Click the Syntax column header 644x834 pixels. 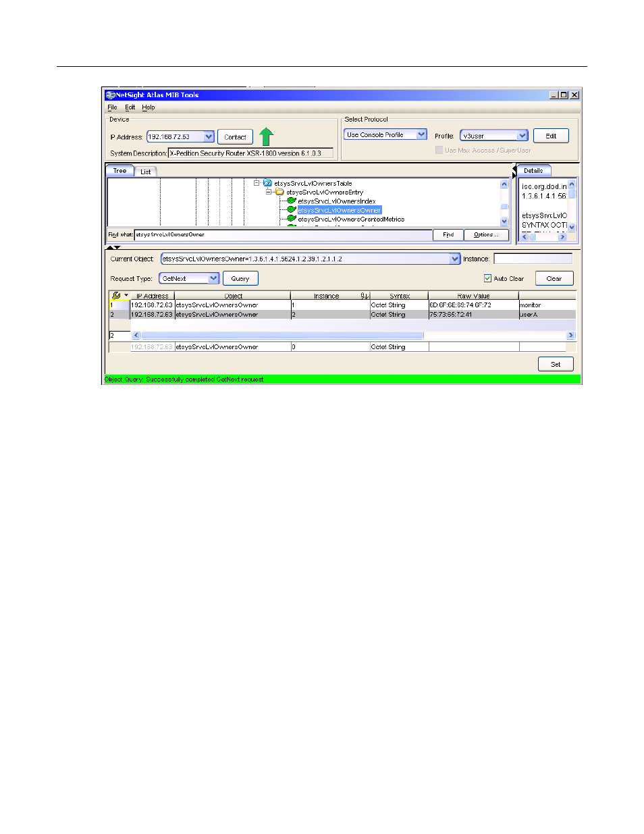point(399,296)
